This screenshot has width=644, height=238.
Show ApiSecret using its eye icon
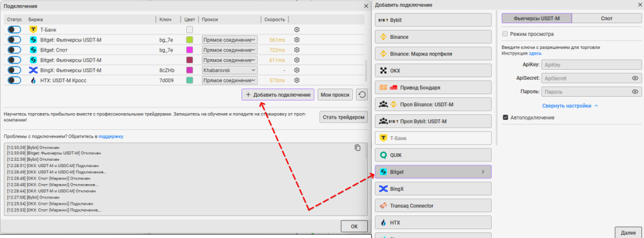(x=635, y=78)
